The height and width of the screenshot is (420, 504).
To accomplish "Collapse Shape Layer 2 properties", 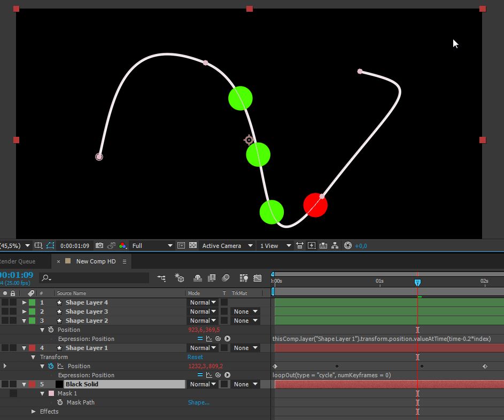I will [x=24, y=321].
